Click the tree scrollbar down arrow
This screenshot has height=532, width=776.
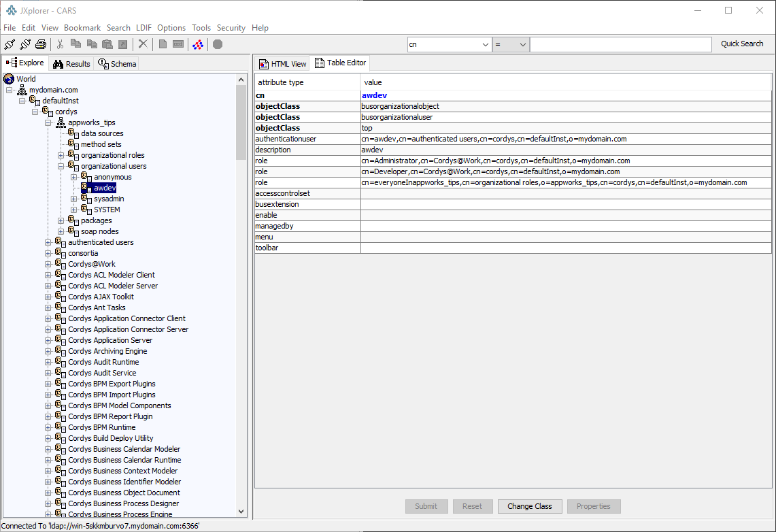point(241,512)
